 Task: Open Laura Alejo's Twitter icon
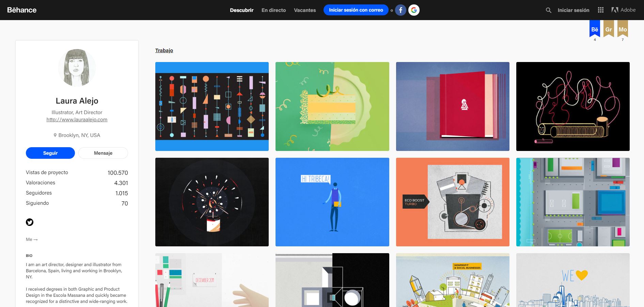click(x=30, y=222)
